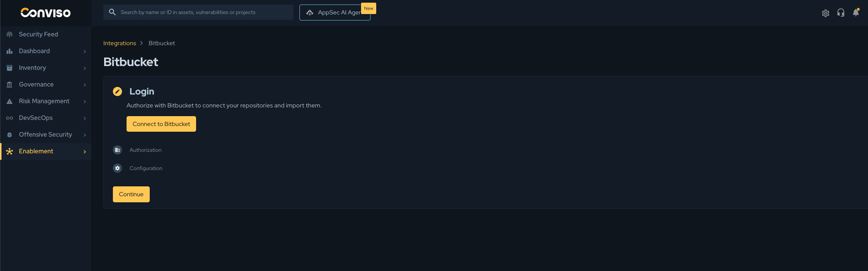
Task: Click the Connect to Bitbucket button
Action: [x=161, y=124]
